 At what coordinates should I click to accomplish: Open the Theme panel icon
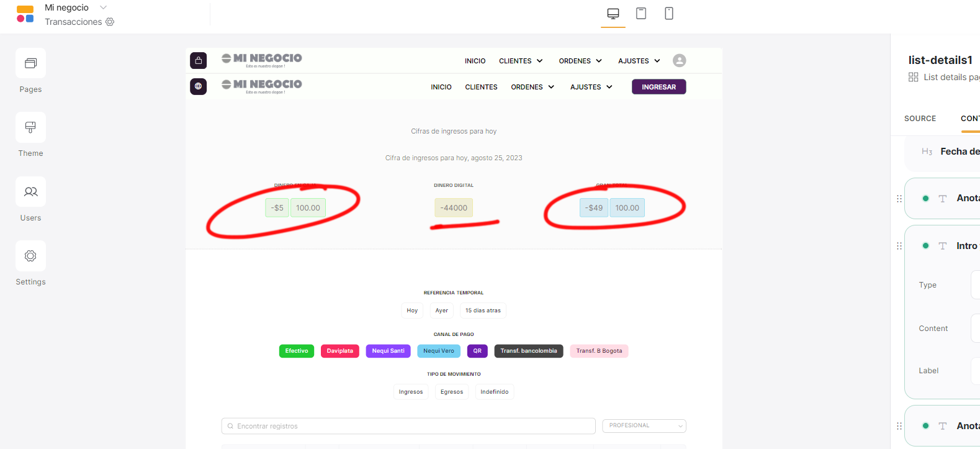tap(30, 127)
